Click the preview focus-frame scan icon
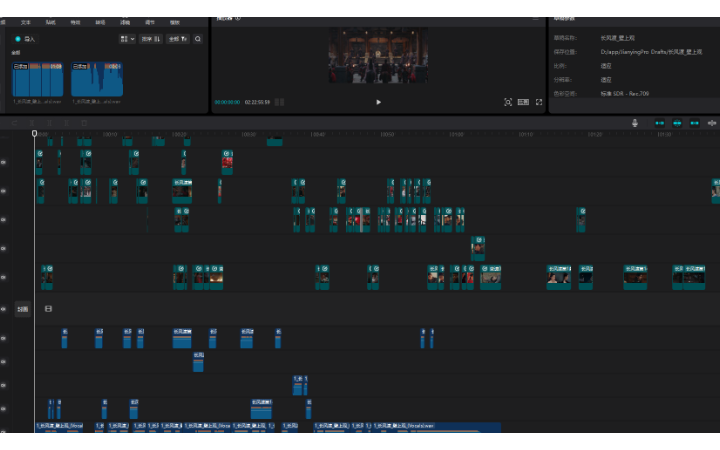The image size is (720, 450). pyautogui.click(x=508, y=102)
